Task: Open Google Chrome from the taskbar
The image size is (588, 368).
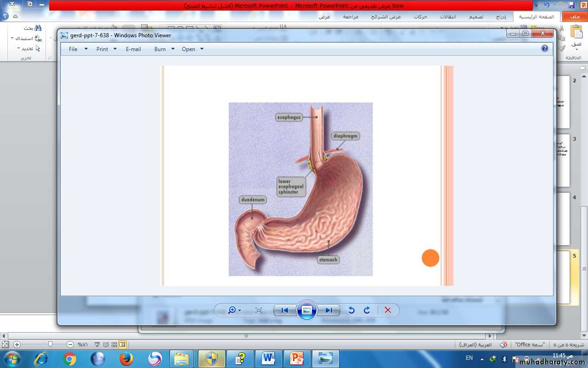Action: click(x=69, y=359)
